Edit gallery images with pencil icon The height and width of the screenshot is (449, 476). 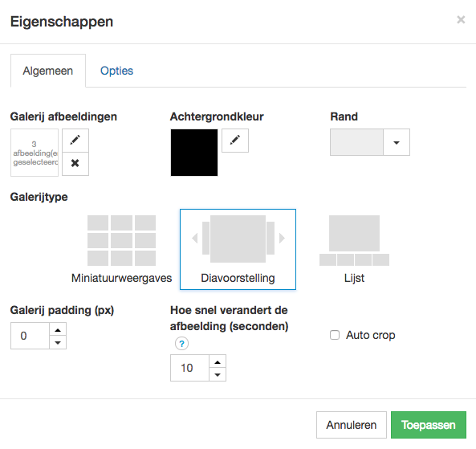click(75, 141)
